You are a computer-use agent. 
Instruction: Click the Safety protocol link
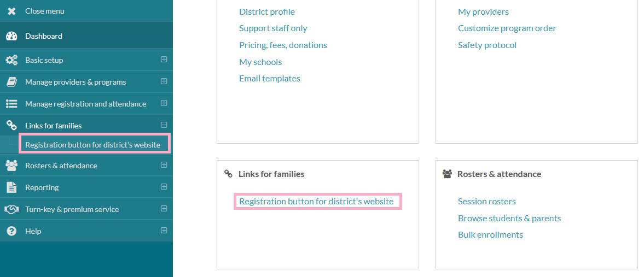tap(487, 45)
